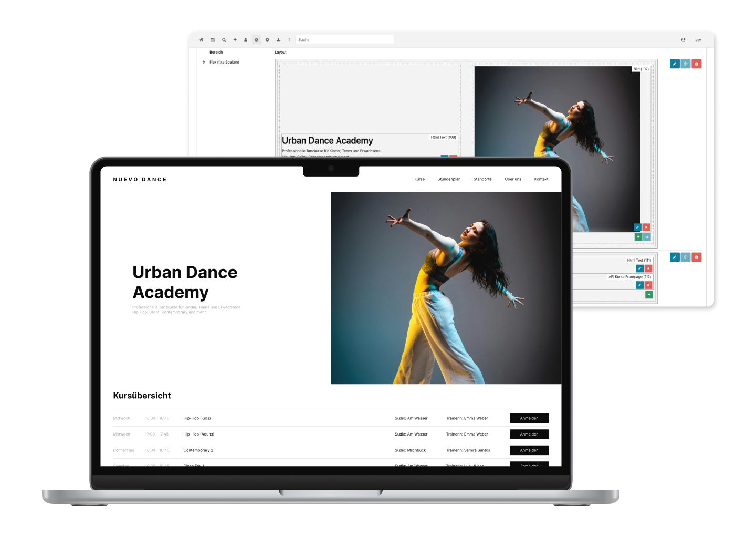Click pencil icon for the Html Text (111) row section
Screen dimensions: 756x538
click(x=675, y=257)
